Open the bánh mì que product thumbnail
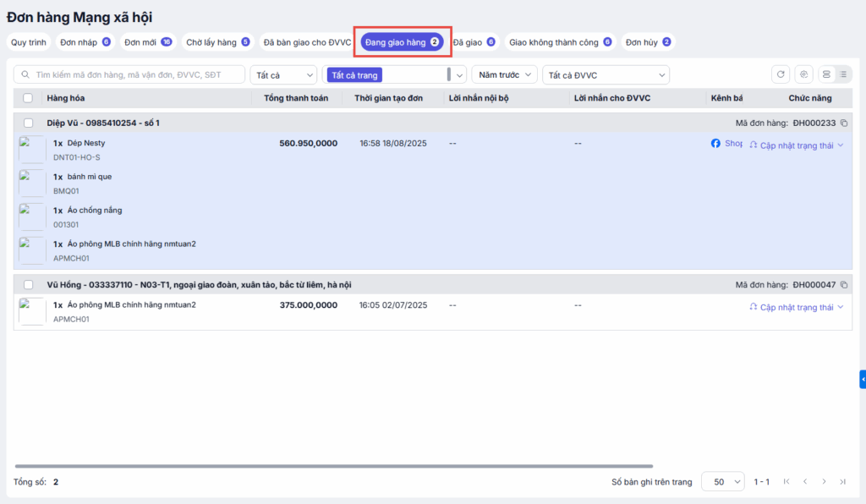 31,184
